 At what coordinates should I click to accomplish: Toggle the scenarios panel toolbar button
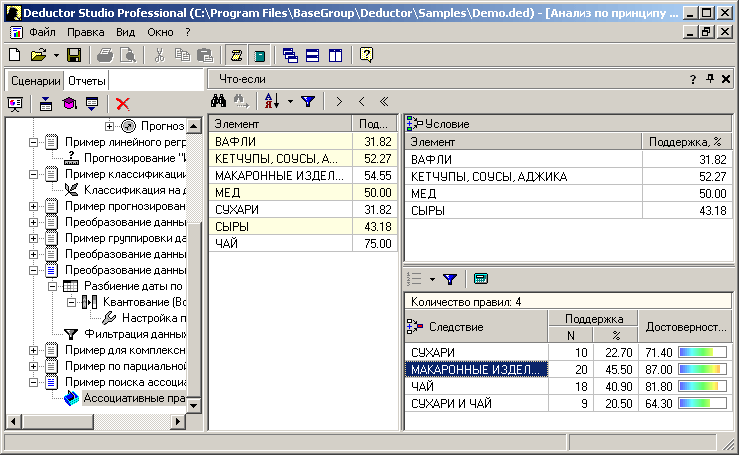[x=237, y=55]
